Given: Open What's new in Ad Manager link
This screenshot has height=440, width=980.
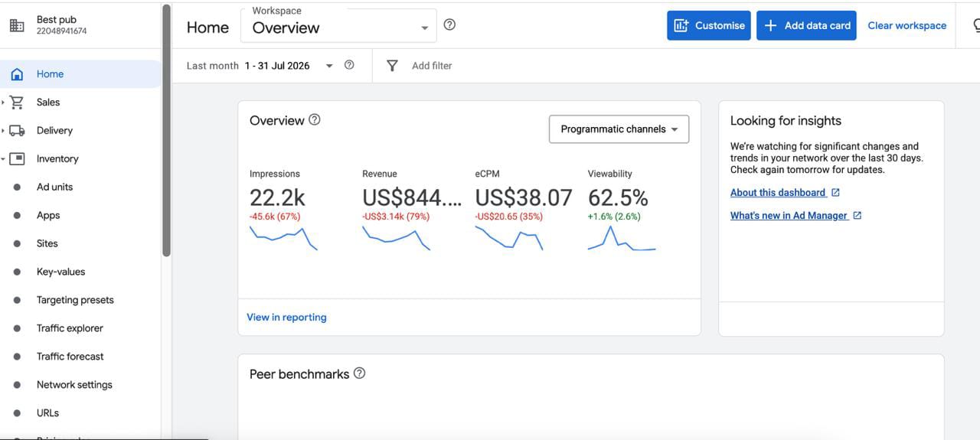Looking at the screenshot, I should pyautogui.click(x=789, y=216).
